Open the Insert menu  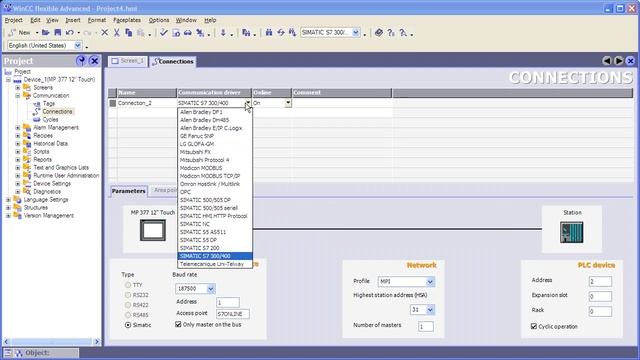click(73, 20)
